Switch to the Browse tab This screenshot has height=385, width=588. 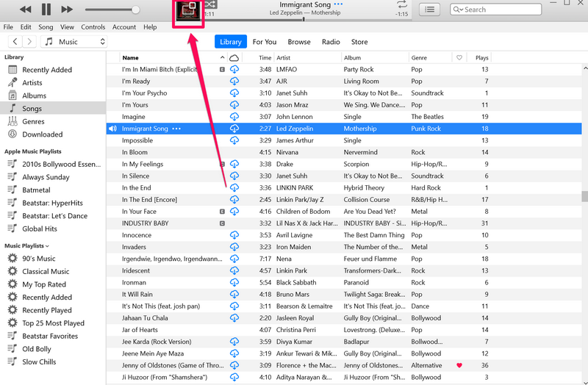pyautogui.click(x=298, y=42)
